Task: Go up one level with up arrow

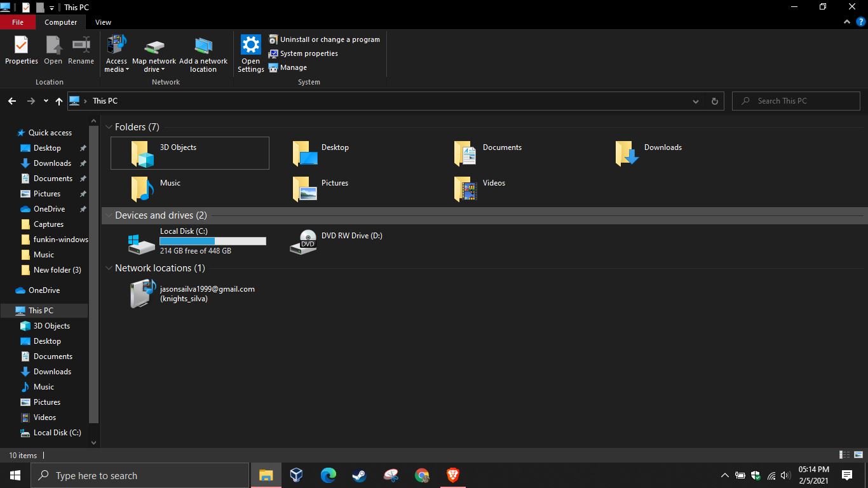Action: coord(58,101)
